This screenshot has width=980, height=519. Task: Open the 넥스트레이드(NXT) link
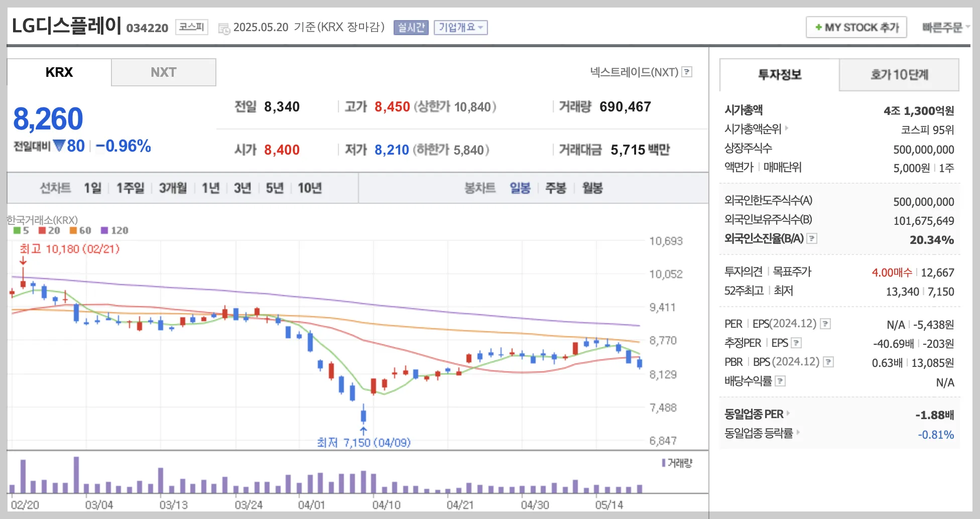(x=634, y=72)
